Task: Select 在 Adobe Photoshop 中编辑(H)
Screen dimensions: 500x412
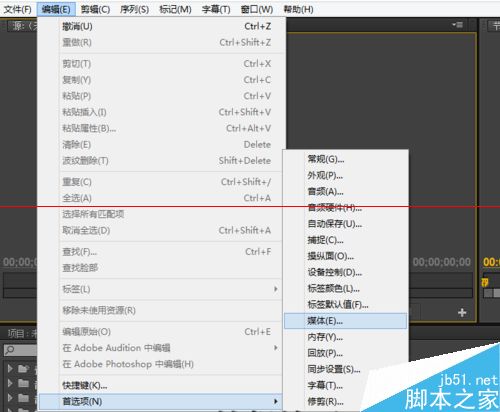Action: (x=162, y=364)
